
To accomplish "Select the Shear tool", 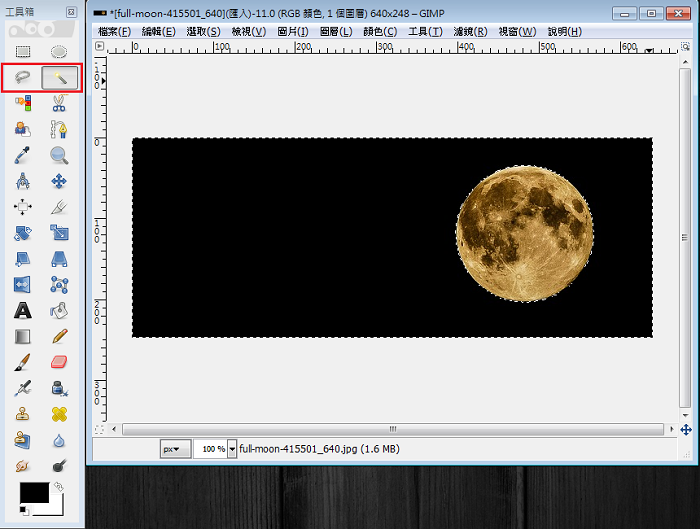I will (x=23, y=259).
